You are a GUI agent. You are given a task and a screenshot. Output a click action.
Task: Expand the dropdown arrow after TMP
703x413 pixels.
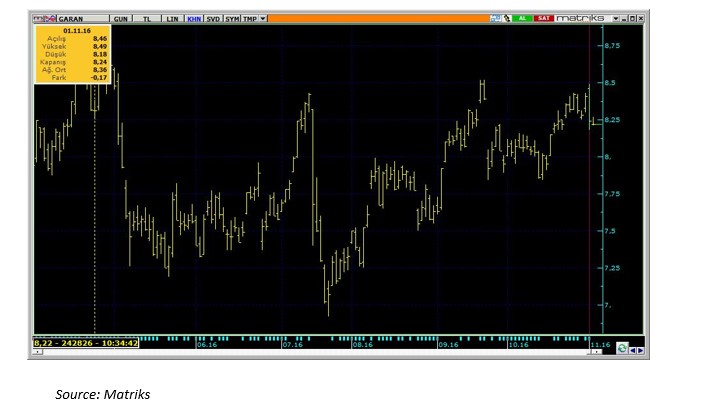click(x=263, y=19)
